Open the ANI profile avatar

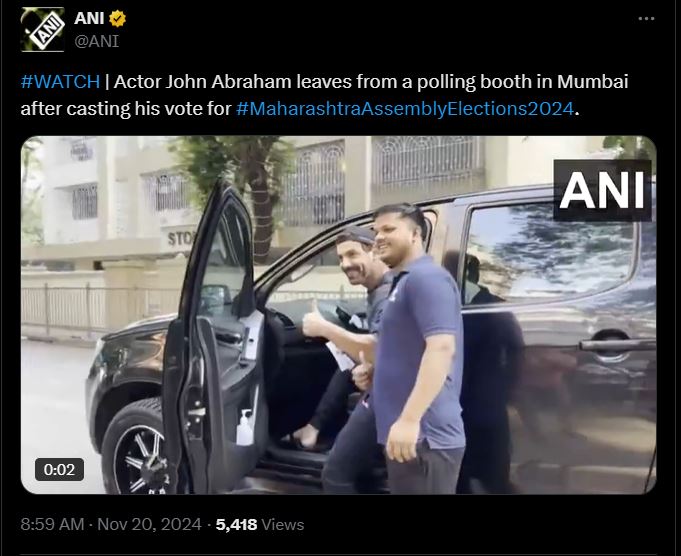(43, 30)
